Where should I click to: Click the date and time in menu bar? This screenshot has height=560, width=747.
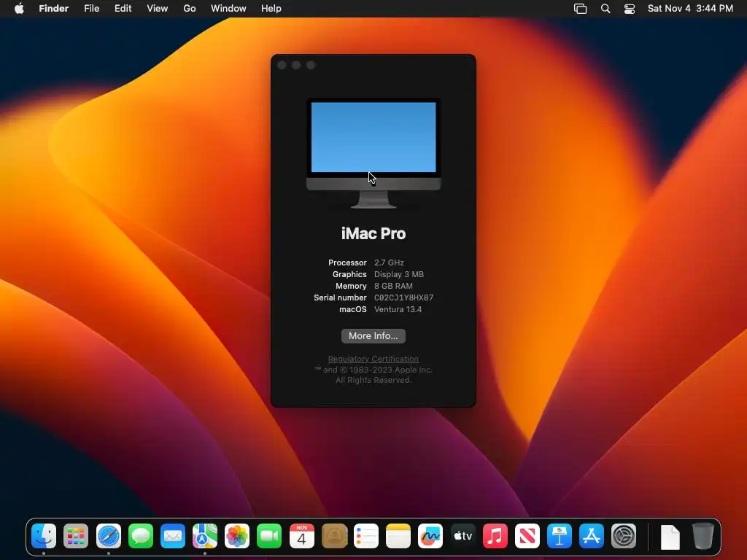click(x=690, y=9)
